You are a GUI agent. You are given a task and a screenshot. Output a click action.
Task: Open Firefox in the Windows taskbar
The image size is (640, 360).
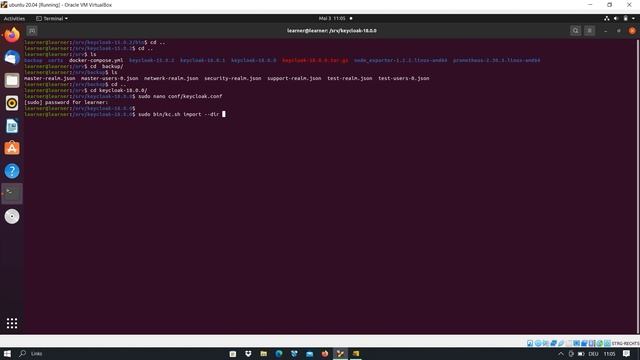click(325, 353)
